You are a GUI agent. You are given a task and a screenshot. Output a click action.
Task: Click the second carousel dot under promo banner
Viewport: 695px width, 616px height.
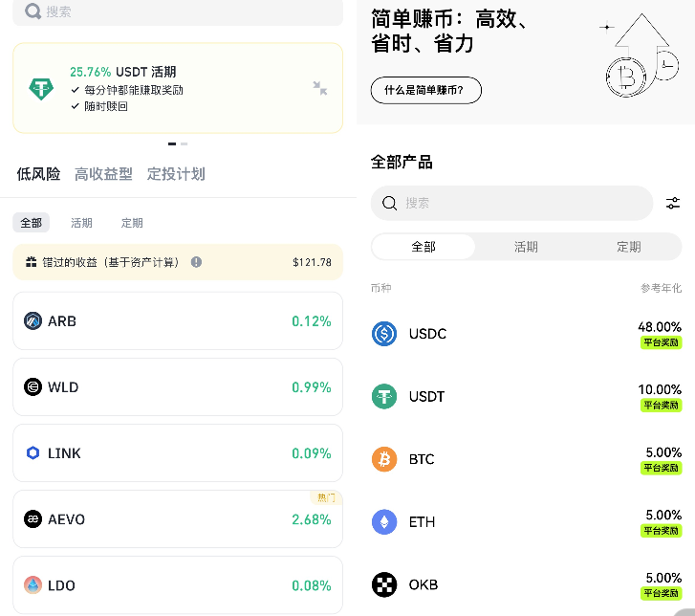[x=184, y=143]
